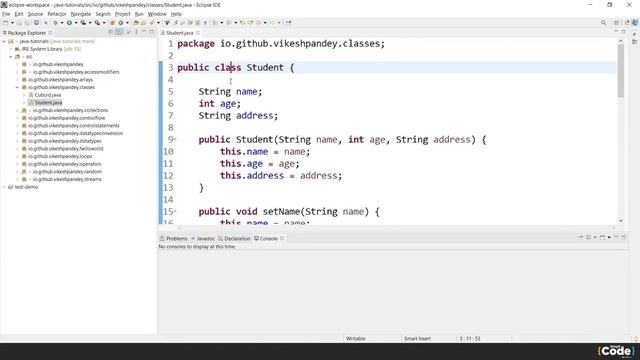Maximize the Console panel
Screen dimensions: 640x360
pyautogui.click(x=624, y=237)
